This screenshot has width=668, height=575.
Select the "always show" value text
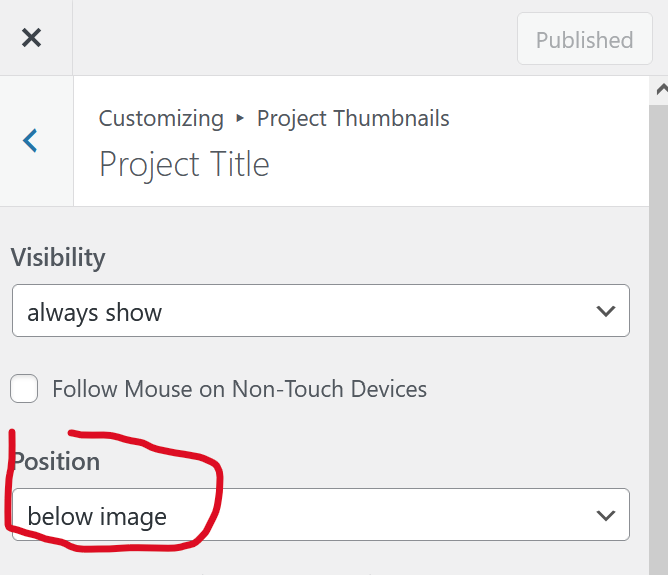coord(95,313)
